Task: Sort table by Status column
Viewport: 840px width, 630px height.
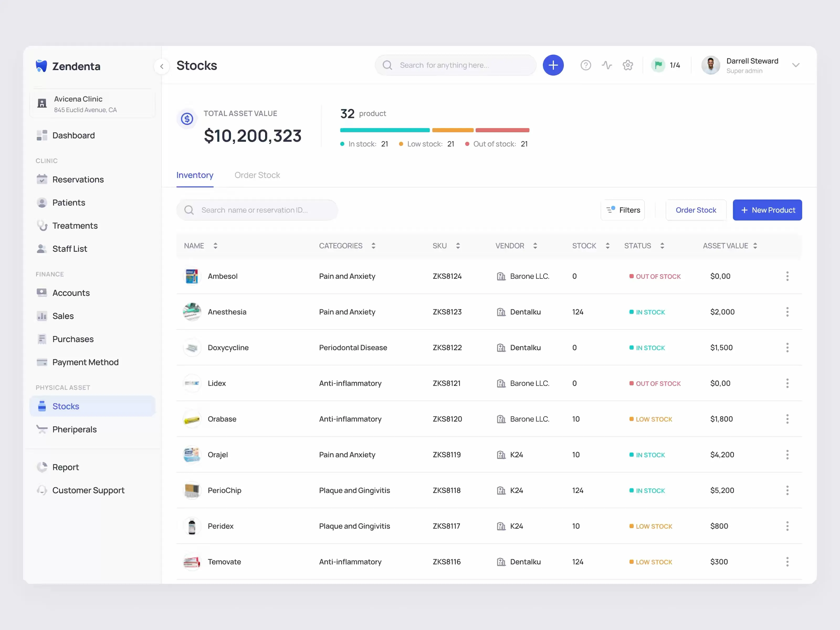Action: coord(662,246)
